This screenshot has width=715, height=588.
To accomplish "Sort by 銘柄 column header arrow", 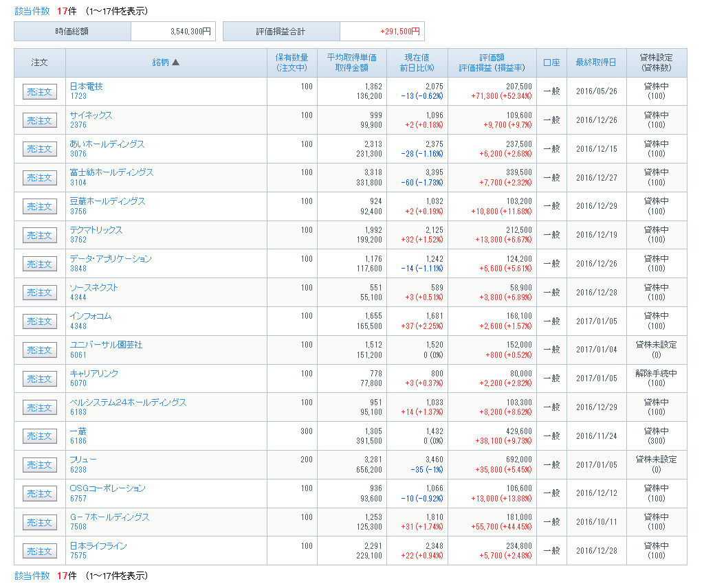I will tap(175, 63).
